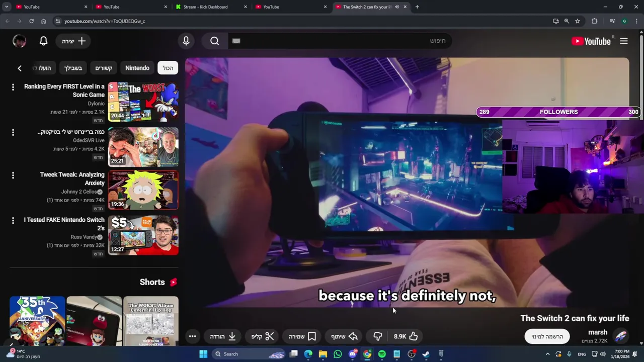Bookmark this page with the star icon

(578, 21)
